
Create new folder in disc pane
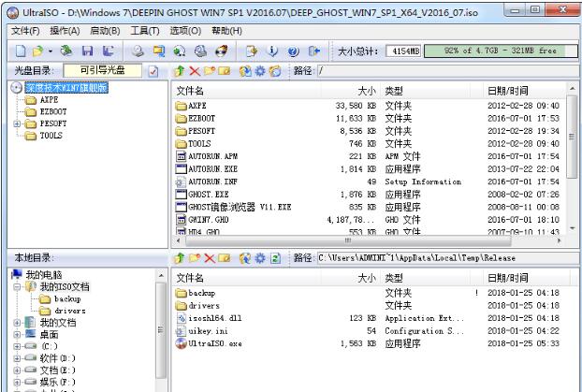(x=210, y=70)
